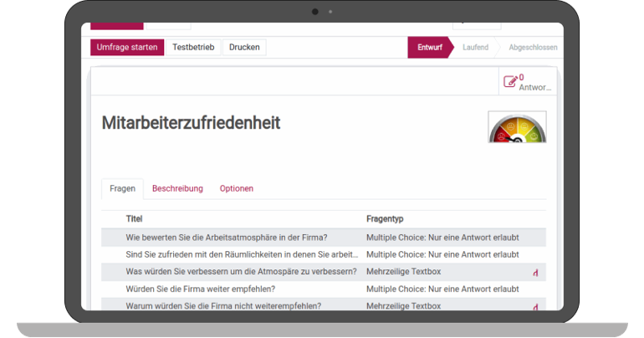The width and height of the screenshot is (644, 338).
Task: Click the satisfaction gauge survey image
Action: (x=517, y=127)
